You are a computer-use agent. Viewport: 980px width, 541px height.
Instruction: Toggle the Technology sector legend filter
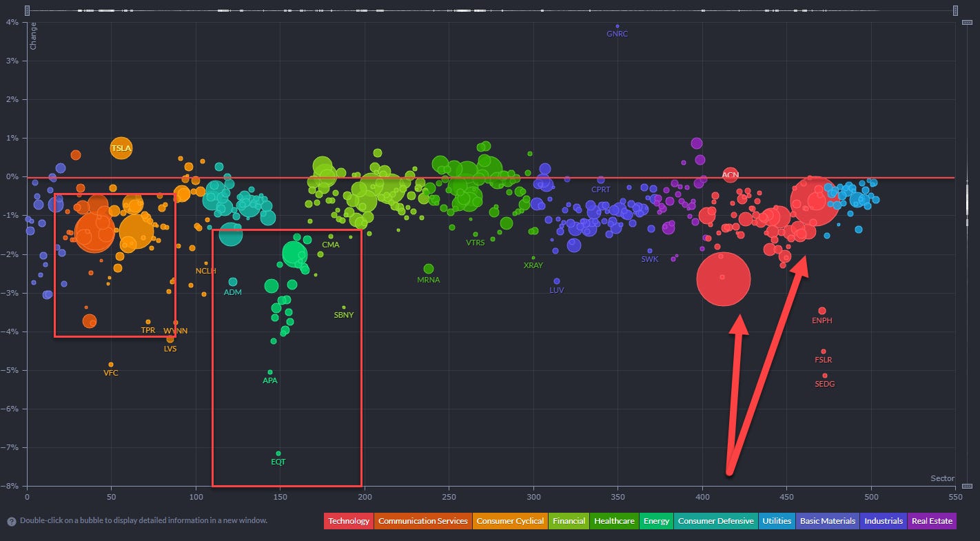tap(348, 521)
